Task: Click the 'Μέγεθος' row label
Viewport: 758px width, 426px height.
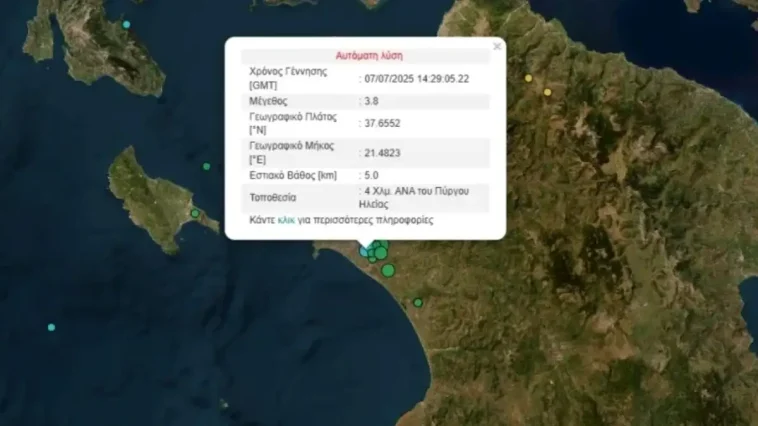Action: 268,101
